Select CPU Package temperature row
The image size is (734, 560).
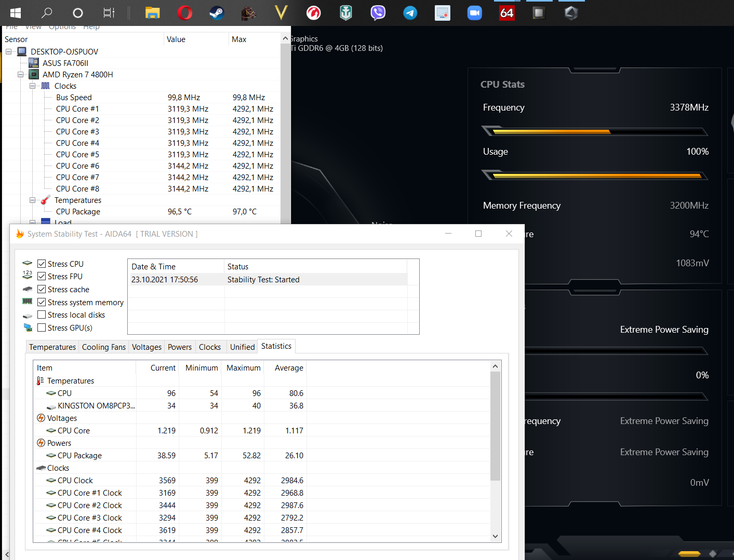pyautogui.click(x=141, y=211)
